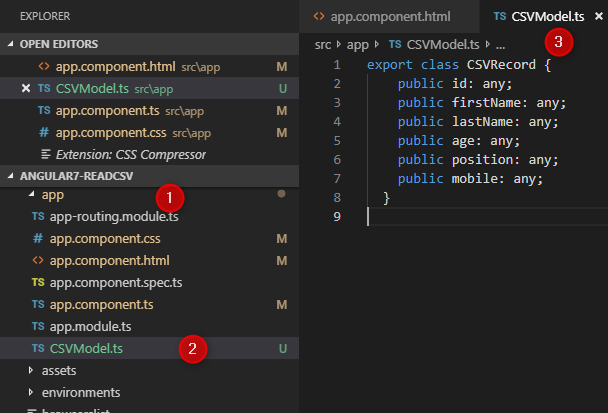This screenshot has width=608, height=413.
Task: Close CSVModel.ts in Open Editors list
Action: coord(26,88)
